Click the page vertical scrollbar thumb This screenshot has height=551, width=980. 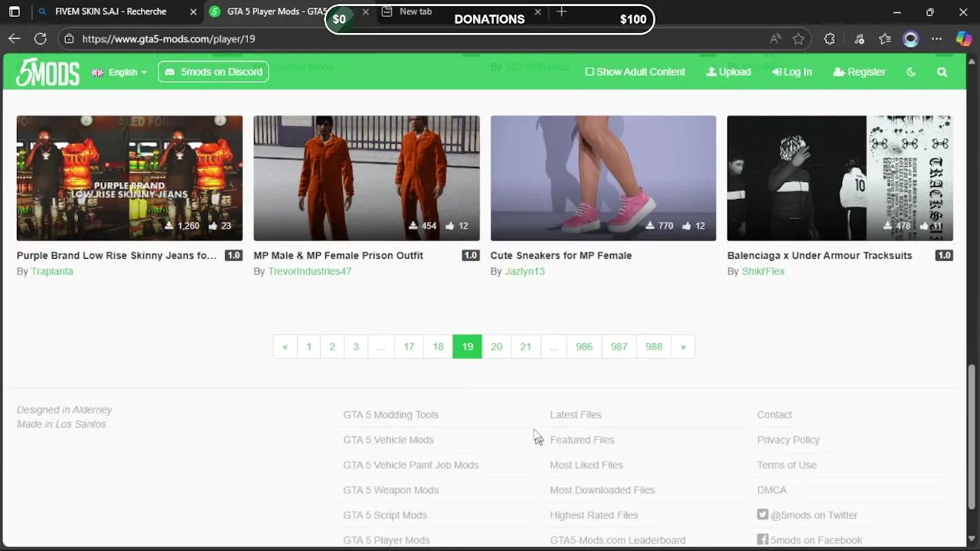(x=972, y=437)
